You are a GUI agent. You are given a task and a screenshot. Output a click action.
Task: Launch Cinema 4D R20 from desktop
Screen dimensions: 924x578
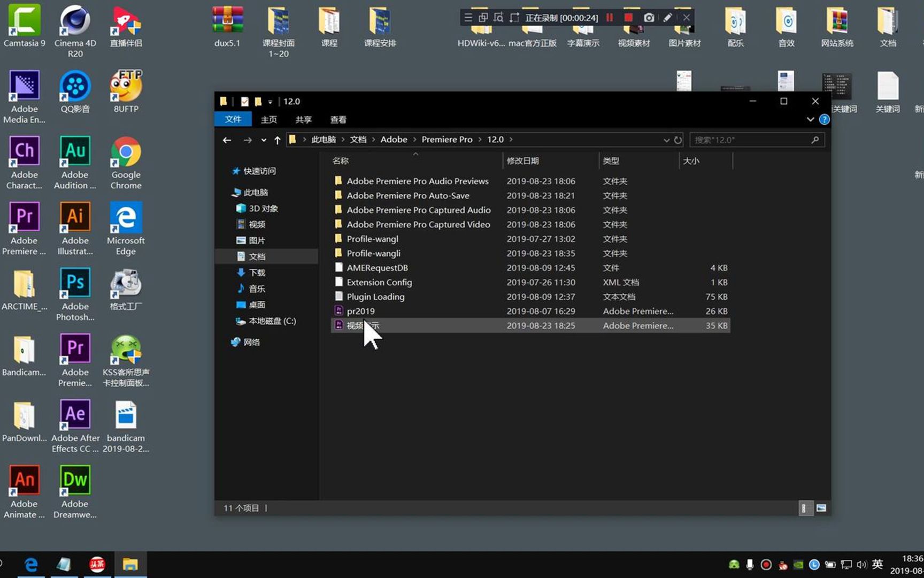pos(75,31)
